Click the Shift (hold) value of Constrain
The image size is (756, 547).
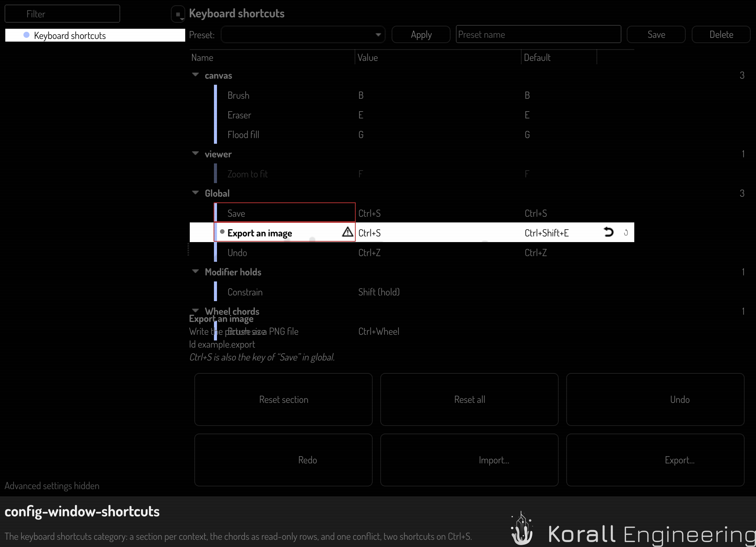point(379,292)
